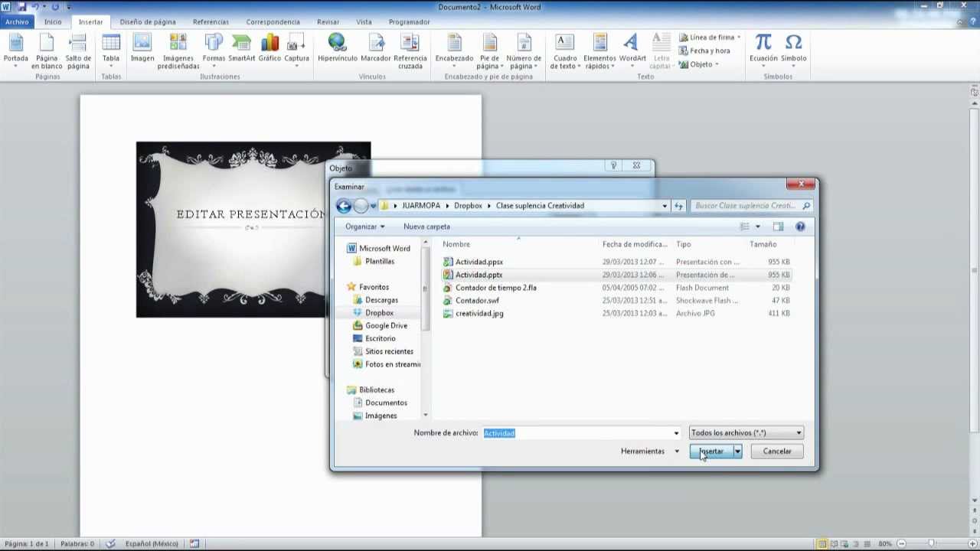Select the file Actividad.ppsx
980x551 pixels.
[x=479, y=262]
